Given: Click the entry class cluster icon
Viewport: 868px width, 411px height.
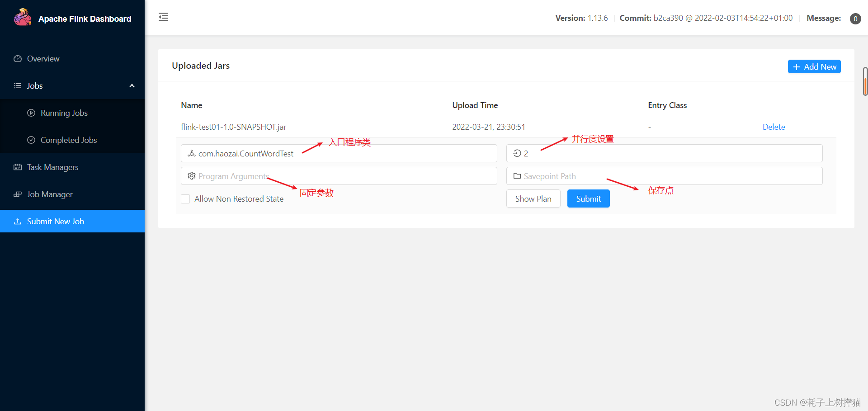Looking at the screenshot, I should pyautogui.click(x=192, y=153).
